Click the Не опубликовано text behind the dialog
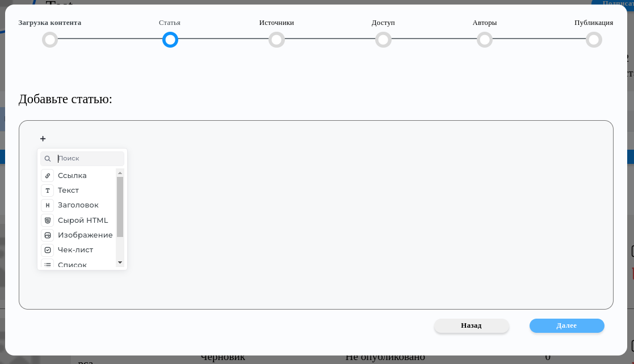 point(385,357)
